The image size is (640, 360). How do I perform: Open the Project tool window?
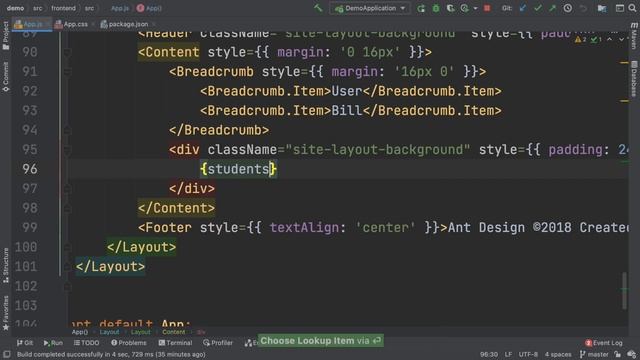click(6, 36)
